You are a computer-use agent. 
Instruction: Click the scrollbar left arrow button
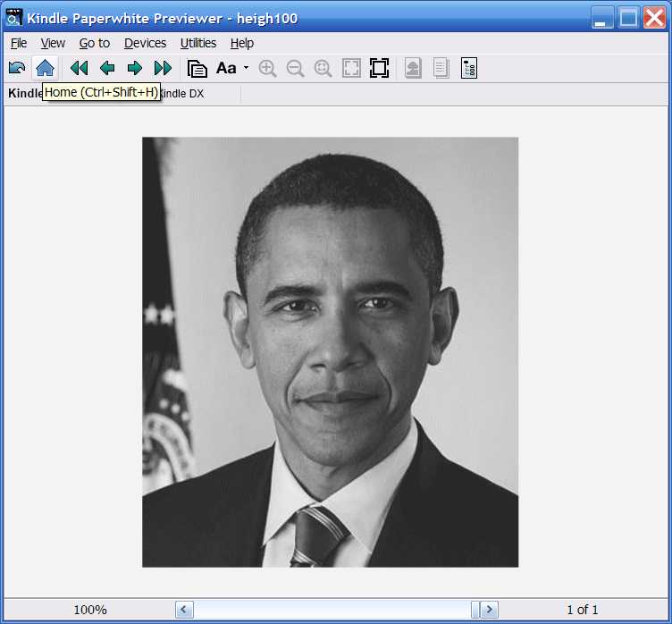[x=184, y=609]
